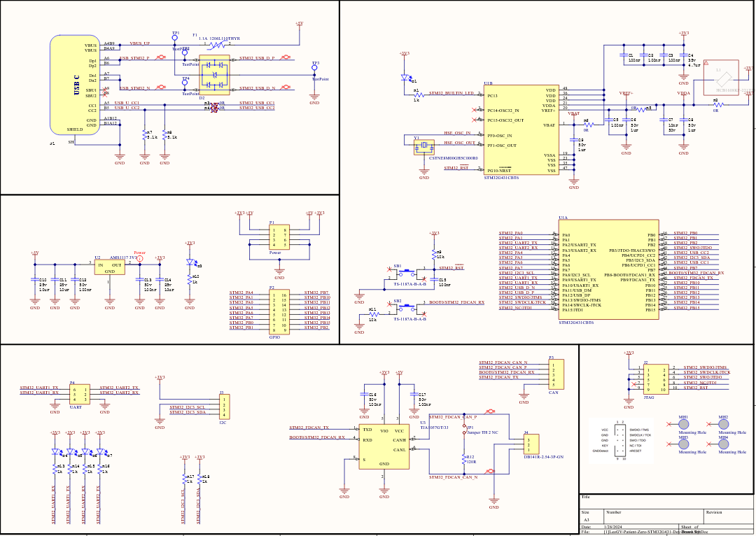756x536 pixels.
Task: Click the Power header P1 symbol
Action: point(279,238)
